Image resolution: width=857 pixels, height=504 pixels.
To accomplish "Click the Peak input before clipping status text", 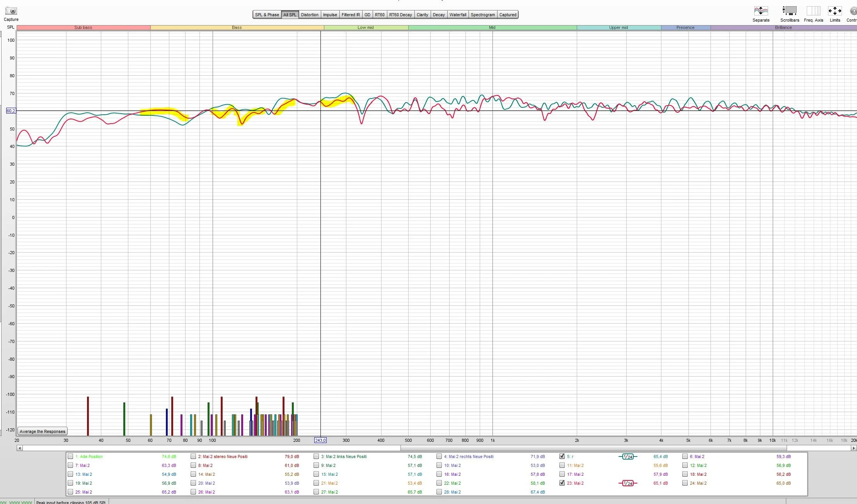I will pyautogui.click(x=71, y=502).
